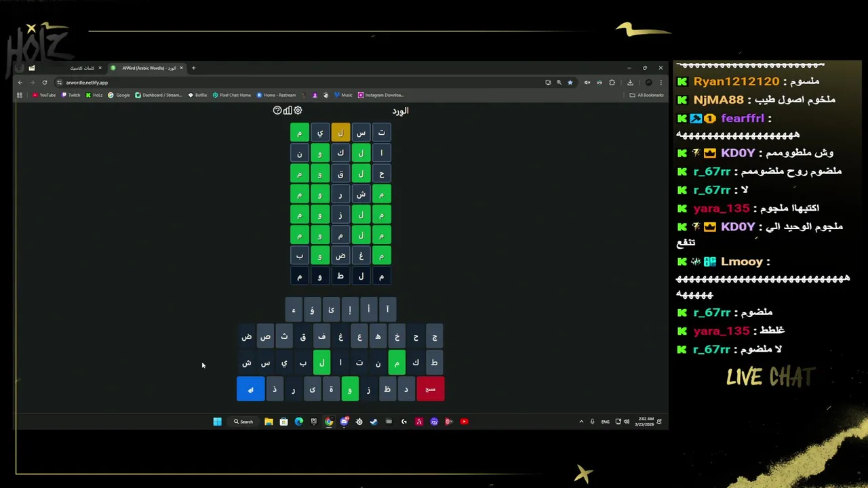The image size is (868, 488).
Task: Bookmark this page with the star icon
Action: [x=570, y=83]
